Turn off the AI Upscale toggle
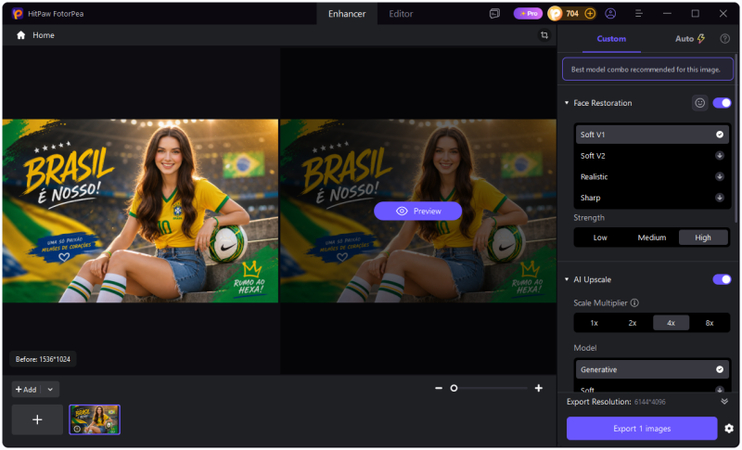Screen dimensions: 742x450 tap(722, 279)
